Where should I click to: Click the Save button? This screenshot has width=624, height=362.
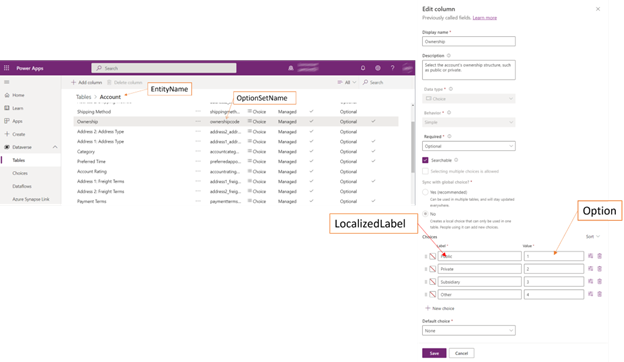(x=434, y=353)
